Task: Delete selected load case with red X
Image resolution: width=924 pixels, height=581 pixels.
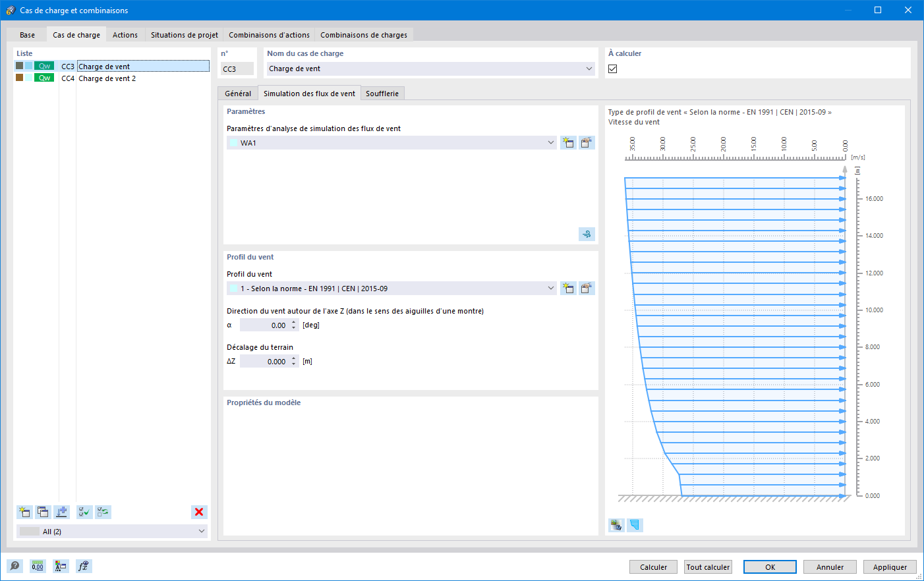Action: point(199,512)
